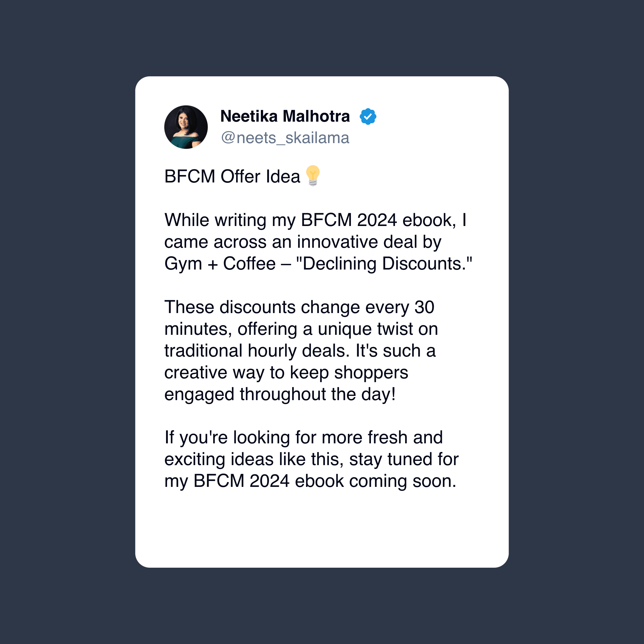Select the "Gym + Coffee" brand text

[x=220, y=264]
